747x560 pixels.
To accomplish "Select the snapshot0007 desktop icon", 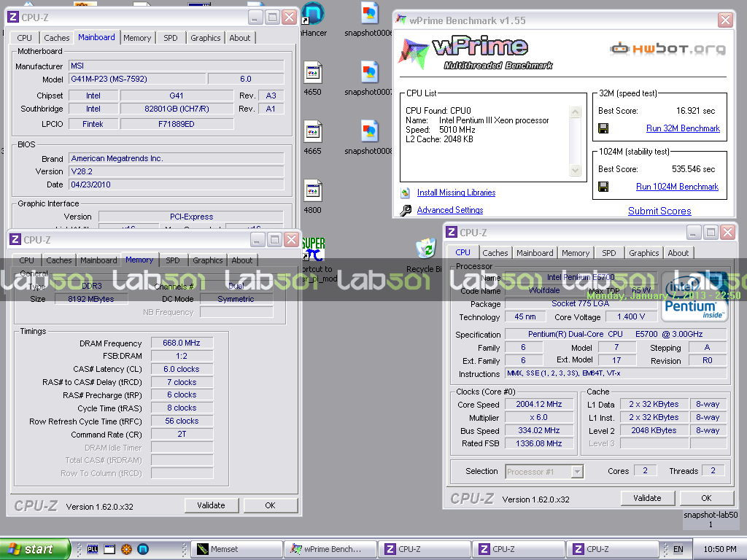I will 370,73.
